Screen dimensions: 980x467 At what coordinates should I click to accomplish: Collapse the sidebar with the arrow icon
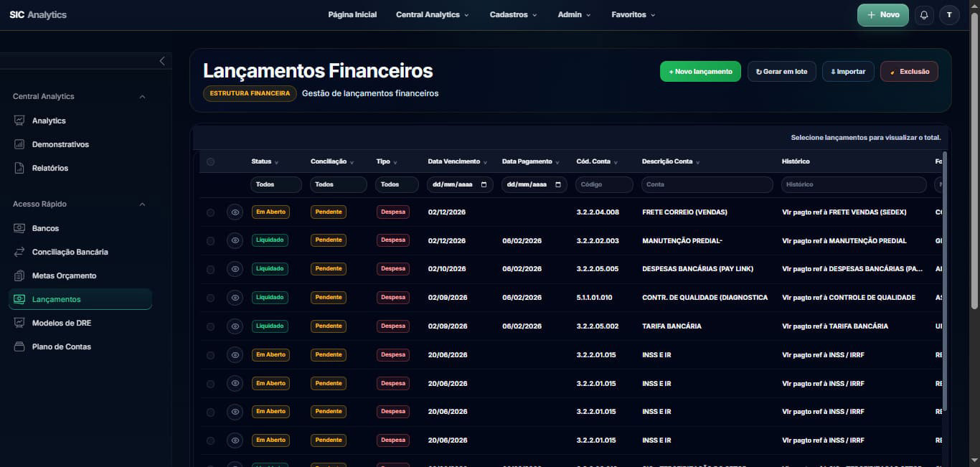162,61
